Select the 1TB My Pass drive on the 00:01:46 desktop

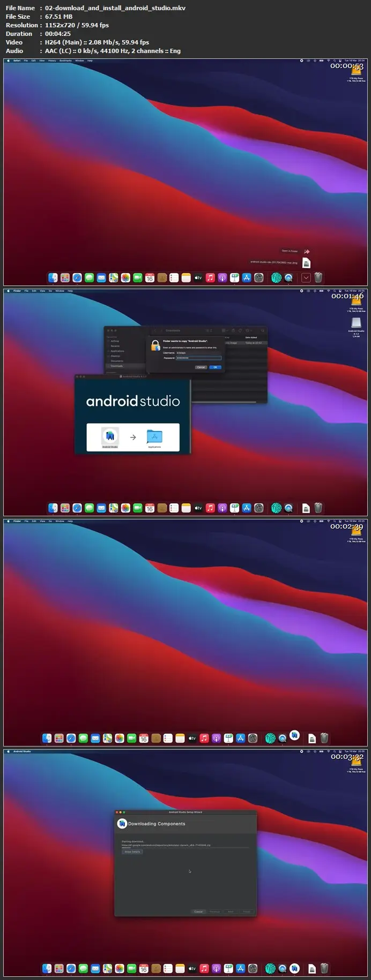click(x=357, y=301)
